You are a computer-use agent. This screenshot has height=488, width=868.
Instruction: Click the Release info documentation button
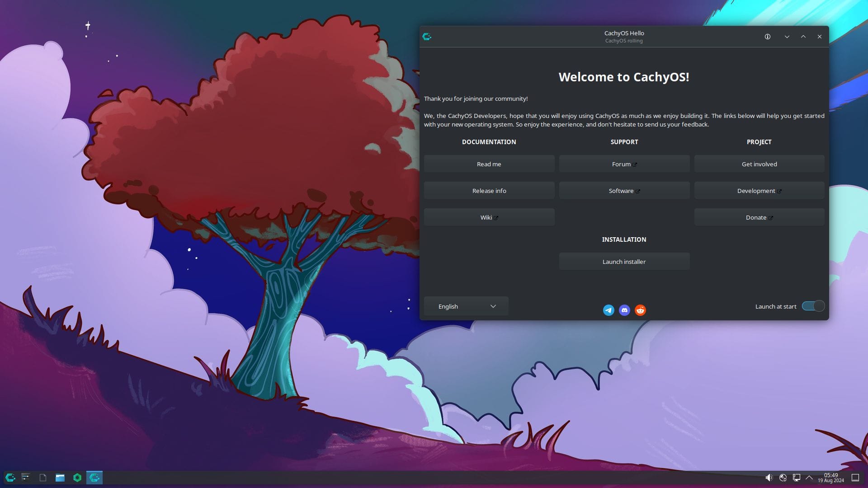pyautogui.click(x=490, y=191)
